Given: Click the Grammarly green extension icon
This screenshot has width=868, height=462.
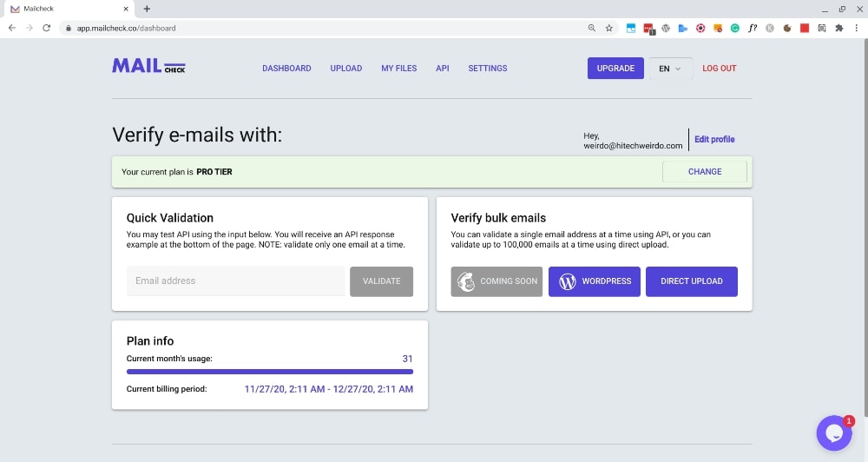Looking at the screenshot, I should [x=735, y=28].
